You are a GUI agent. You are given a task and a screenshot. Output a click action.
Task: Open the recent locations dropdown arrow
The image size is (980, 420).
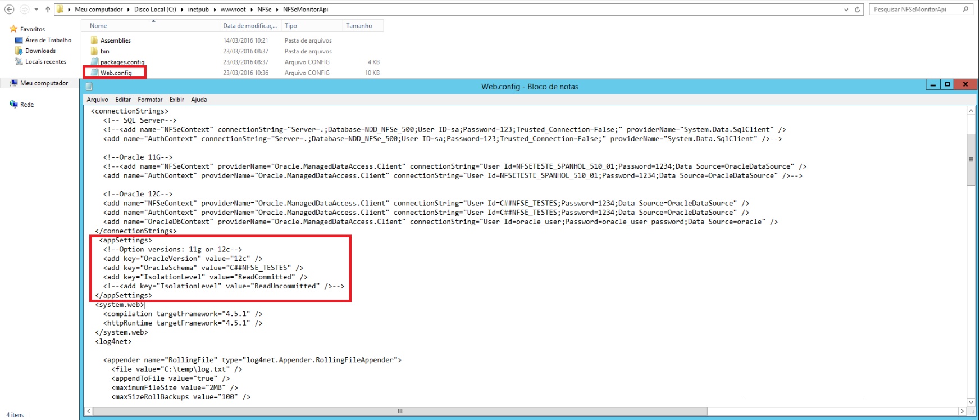[x=37, y=10]
